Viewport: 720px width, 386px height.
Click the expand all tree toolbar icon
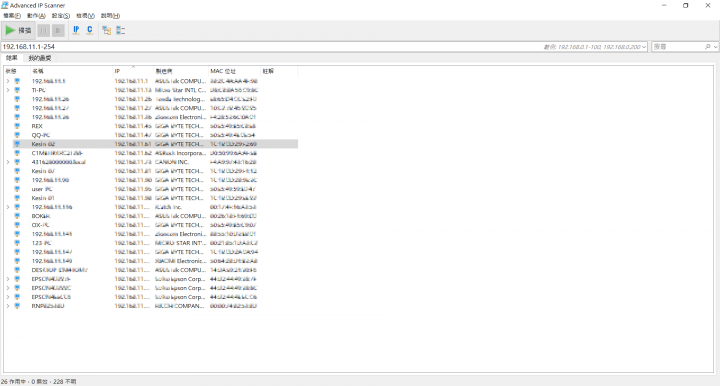(107, 30)
